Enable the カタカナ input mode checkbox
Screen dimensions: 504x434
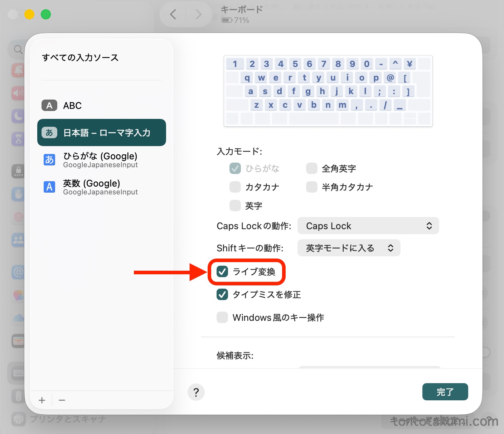coord(235,187)
